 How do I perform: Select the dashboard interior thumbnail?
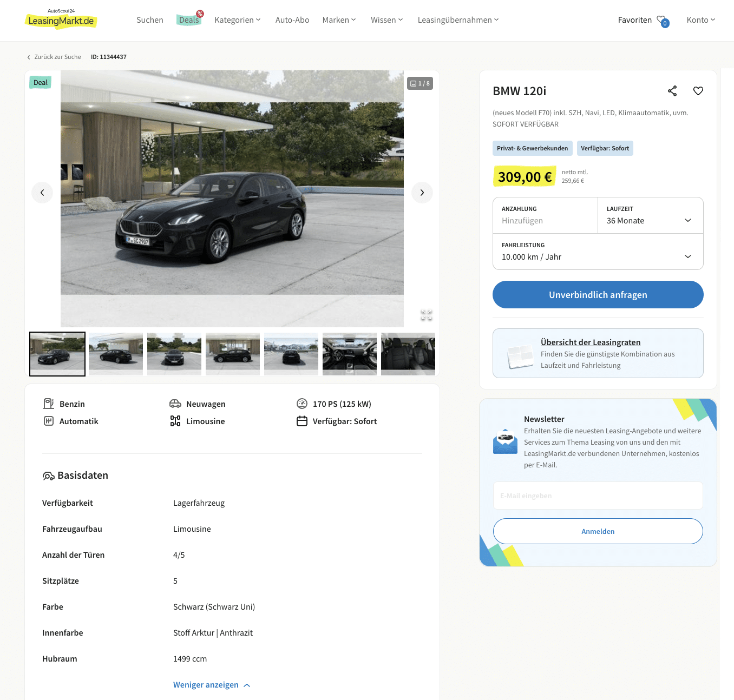coord(350,354)
